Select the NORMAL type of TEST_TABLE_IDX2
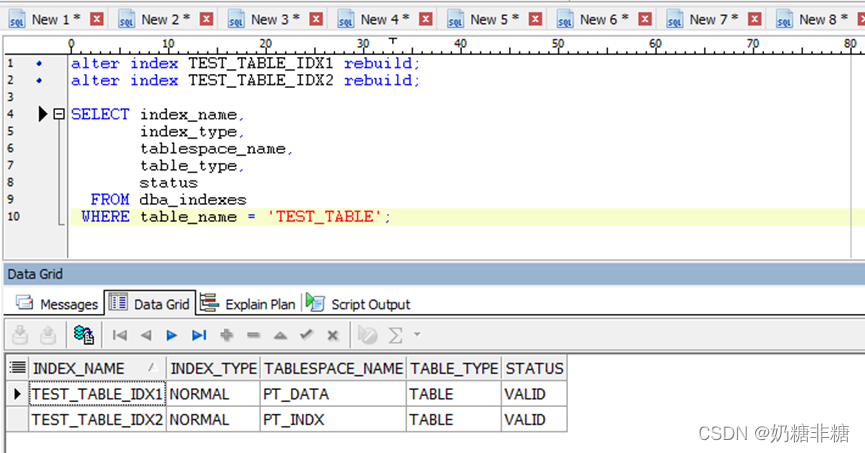This screenshot has width=865, height=453. [x=213, y=419]
